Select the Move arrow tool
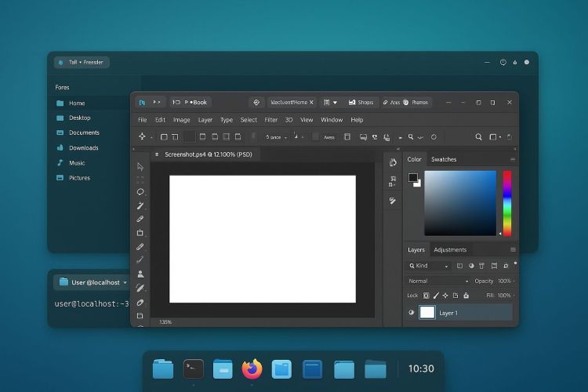 (x=140, y=166)
